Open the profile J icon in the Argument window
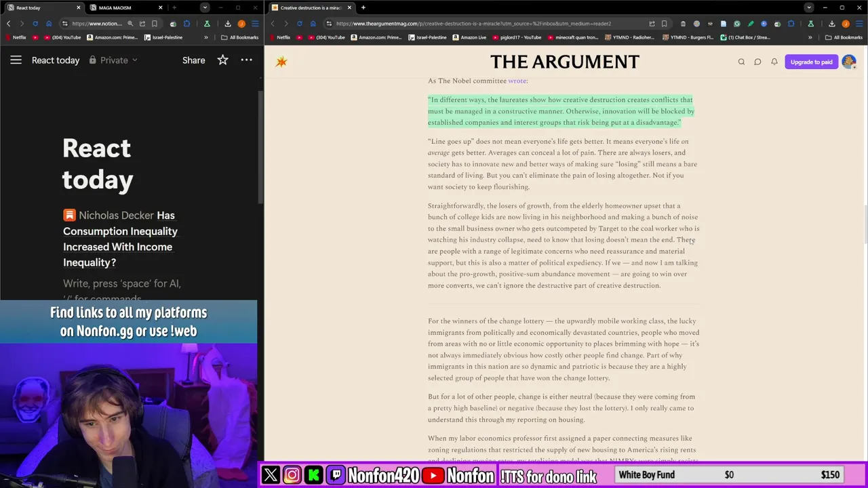The height and width of the screenshot is (488, 868). [845, 24]
